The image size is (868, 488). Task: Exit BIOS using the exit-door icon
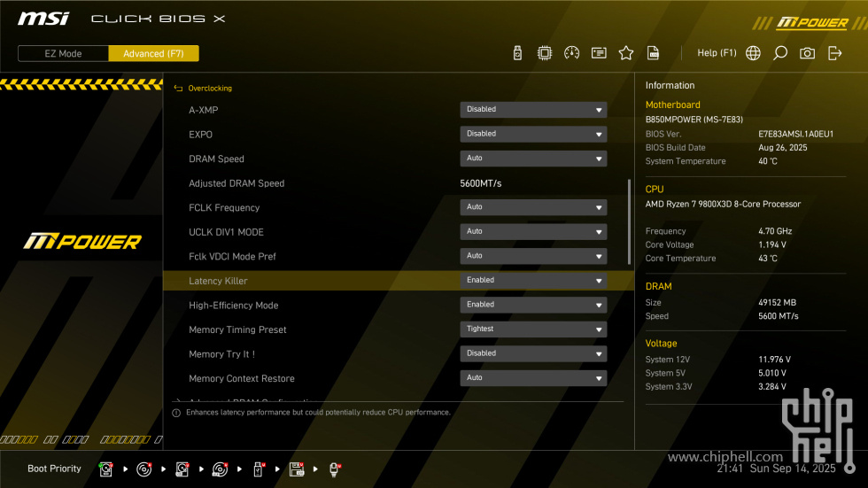[834, 53]
